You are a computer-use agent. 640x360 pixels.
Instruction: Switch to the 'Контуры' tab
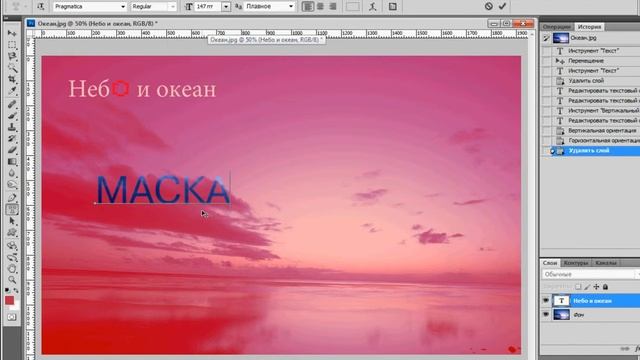[576, 262]
